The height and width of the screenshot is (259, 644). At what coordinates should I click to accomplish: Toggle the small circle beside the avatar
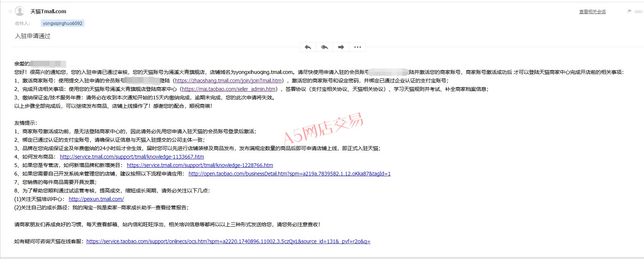(x=10, y=11)
